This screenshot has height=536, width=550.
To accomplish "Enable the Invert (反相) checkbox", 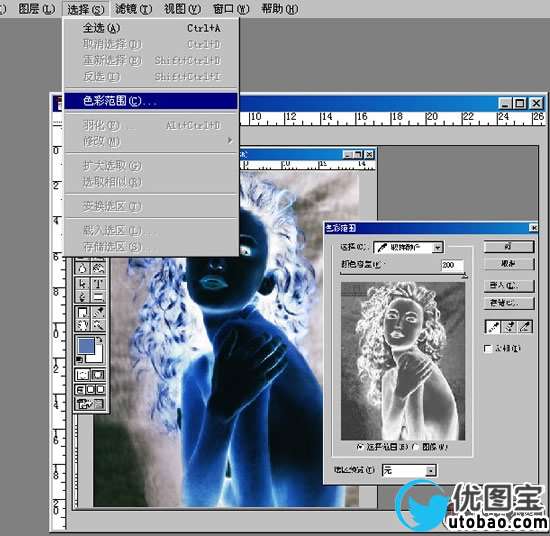I will pyautogui.click(x=488, y=348).
